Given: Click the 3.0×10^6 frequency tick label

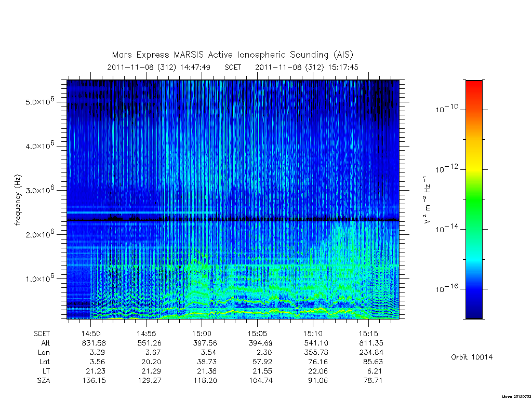Looking at the screenshot, I should (x=39, y=190).
